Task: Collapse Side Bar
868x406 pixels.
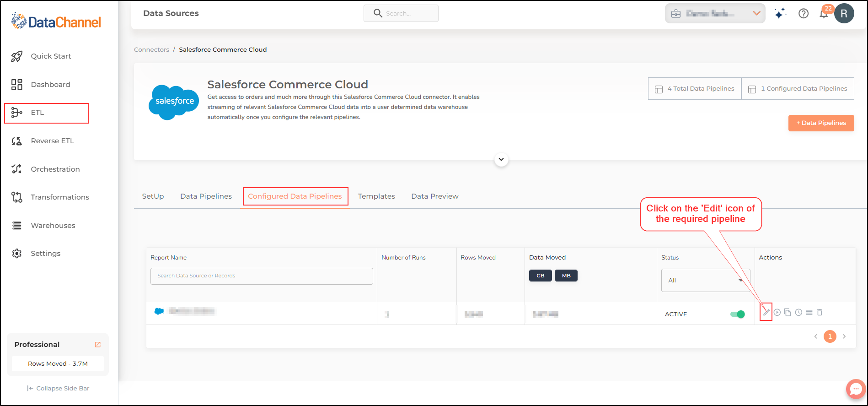Action: tap(58, 388)
